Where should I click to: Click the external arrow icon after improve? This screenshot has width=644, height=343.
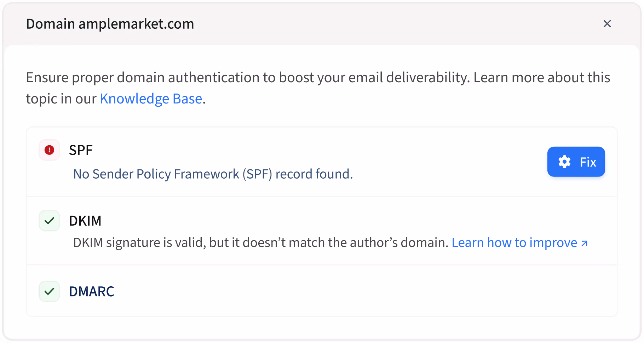[585, 243]
